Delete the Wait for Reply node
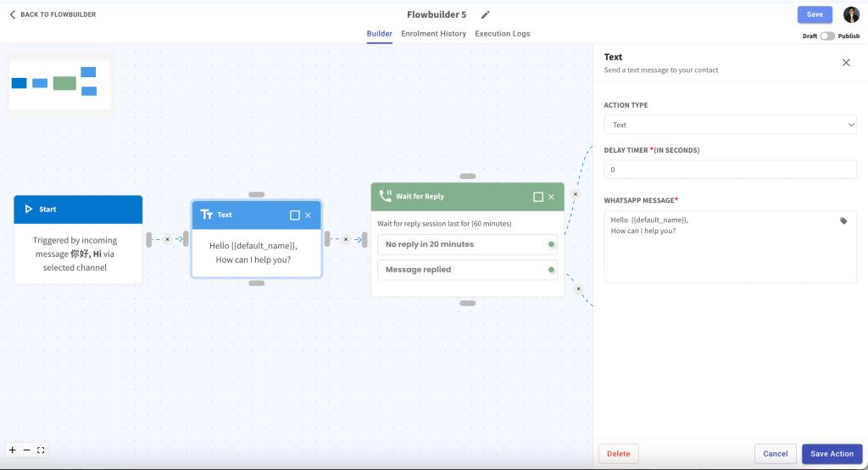868x470 pixels. pyautogui.click(x=551, y=197)
